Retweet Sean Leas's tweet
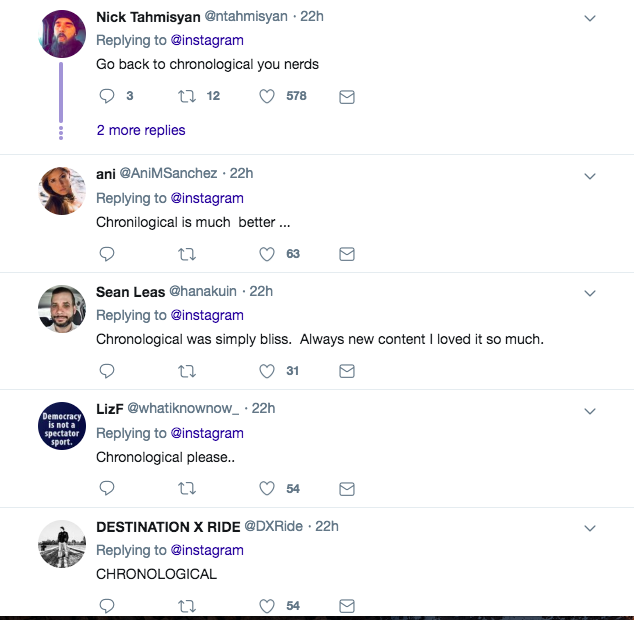 click(186, 371)
